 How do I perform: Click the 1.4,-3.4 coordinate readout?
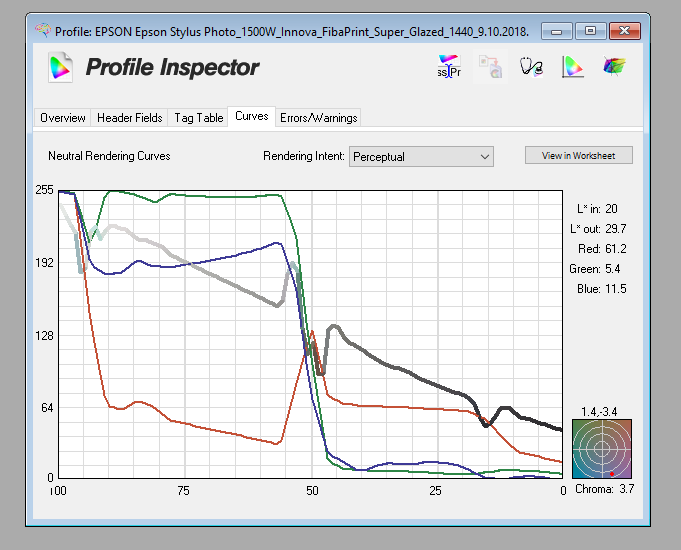[599, 412]
